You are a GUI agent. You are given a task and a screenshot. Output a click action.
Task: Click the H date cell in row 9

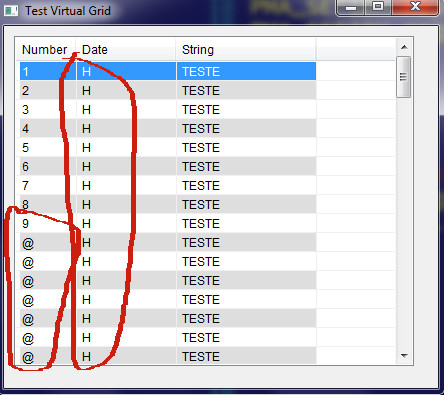coord(126,223)
